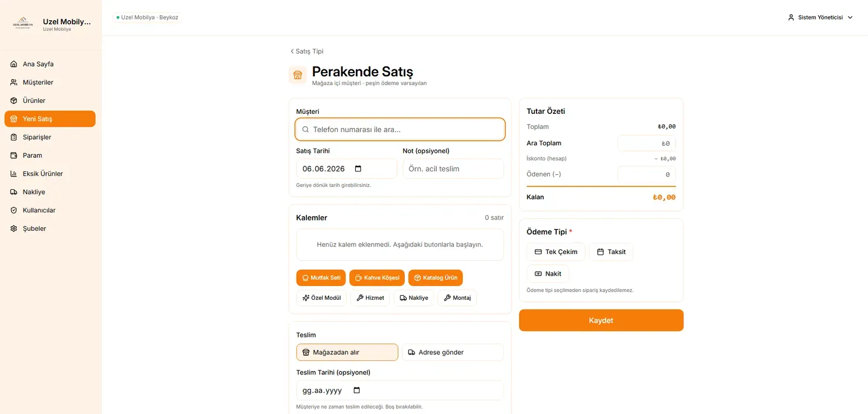Add a Katalog Ürün item
This screenshot has width=868, height=414.
[436, 277]
